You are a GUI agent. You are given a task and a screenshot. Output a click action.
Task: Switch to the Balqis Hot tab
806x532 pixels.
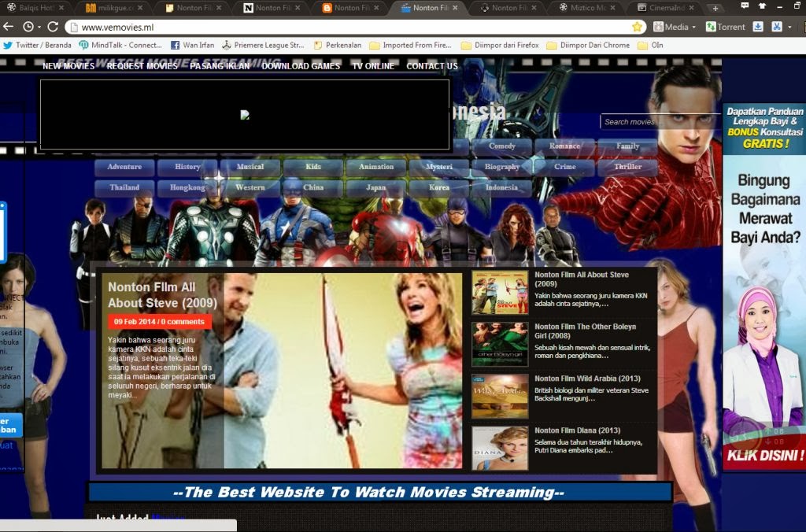tap(34, 8)
